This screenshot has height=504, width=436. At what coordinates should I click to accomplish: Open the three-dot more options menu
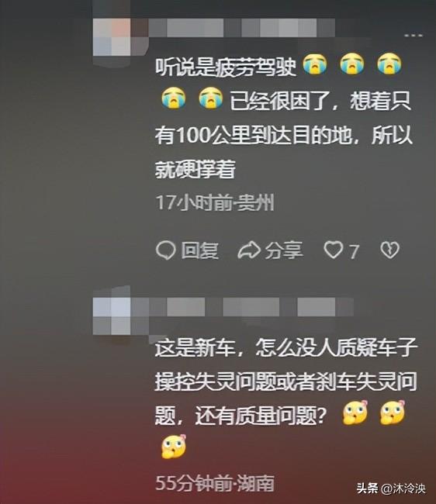[414, 35]
